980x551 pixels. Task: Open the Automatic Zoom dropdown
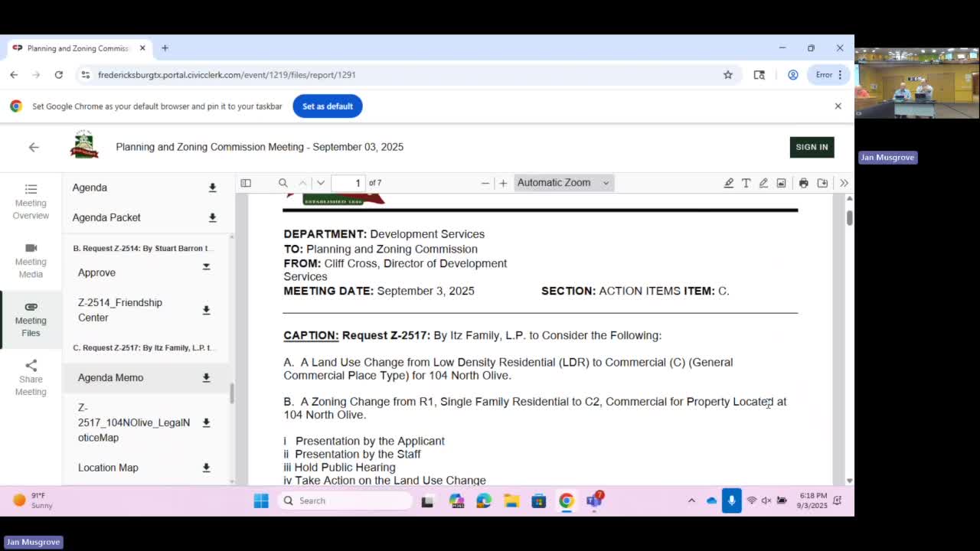[563, 183]
